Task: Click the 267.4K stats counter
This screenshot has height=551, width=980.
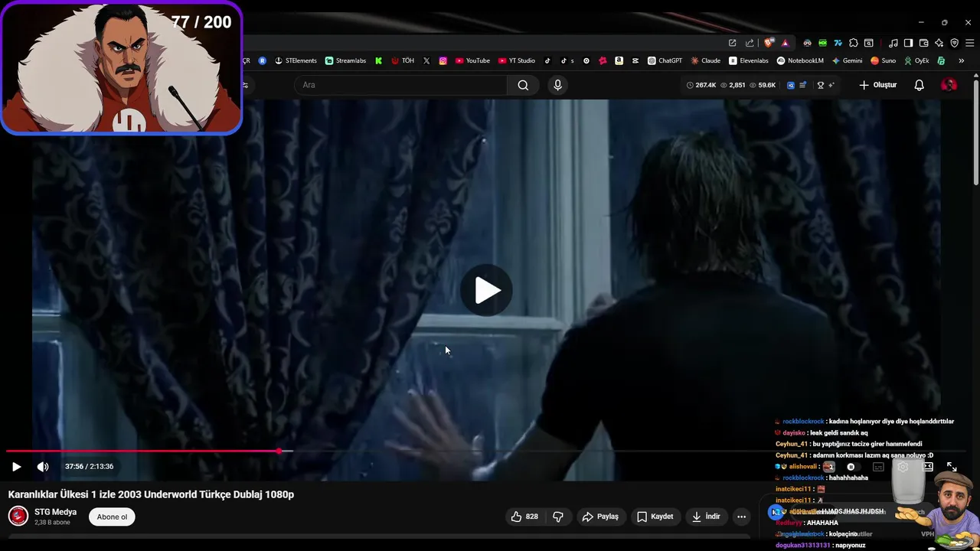Action: pos(701,85)
